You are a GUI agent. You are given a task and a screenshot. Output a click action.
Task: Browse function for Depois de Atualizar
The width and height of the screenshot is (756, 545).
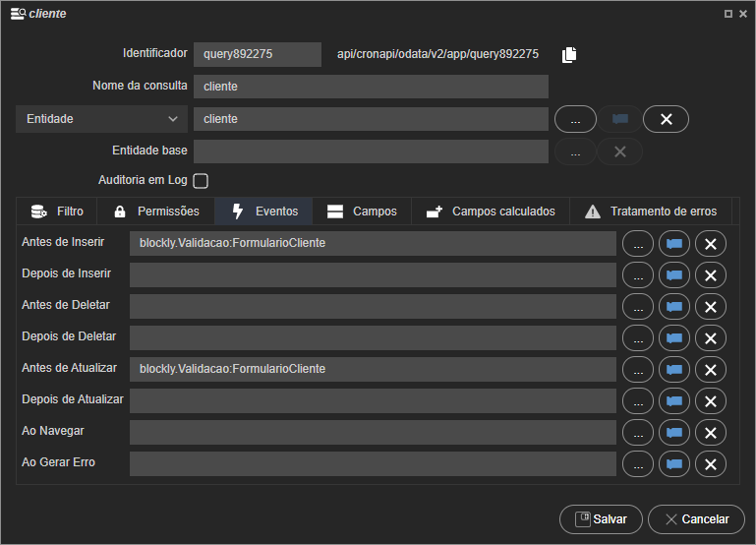pos(638,401)
